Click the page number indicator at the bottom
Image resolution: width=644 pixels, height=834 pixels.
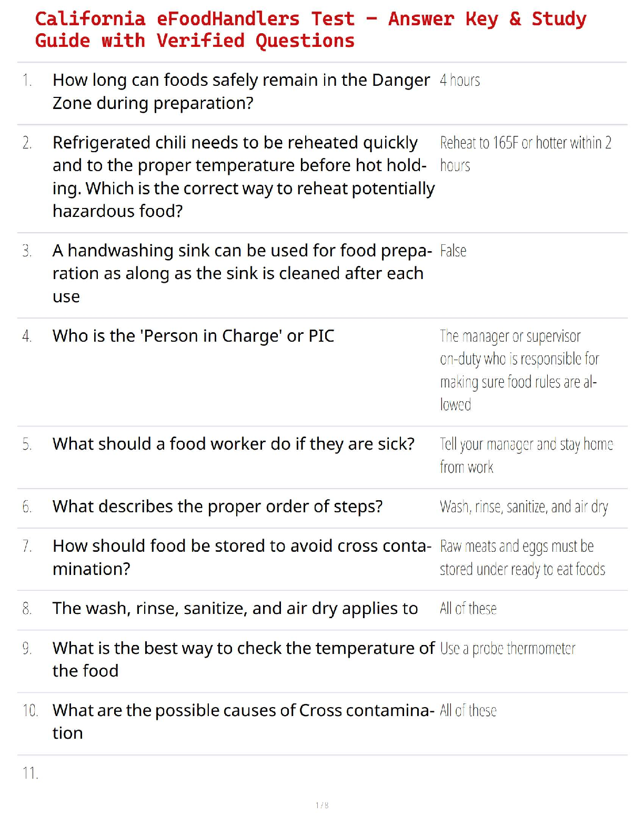tap(322, 805)
